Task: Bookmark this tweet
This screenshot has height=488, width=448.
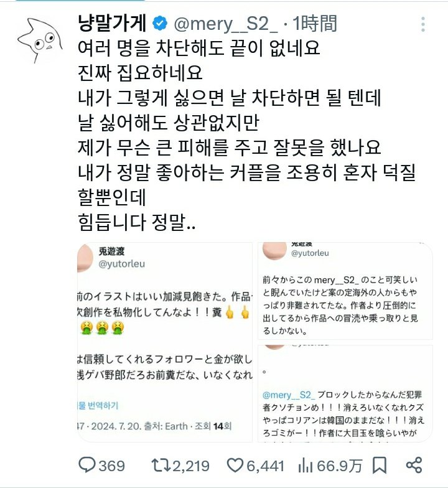Action: (x=380, y=466)
